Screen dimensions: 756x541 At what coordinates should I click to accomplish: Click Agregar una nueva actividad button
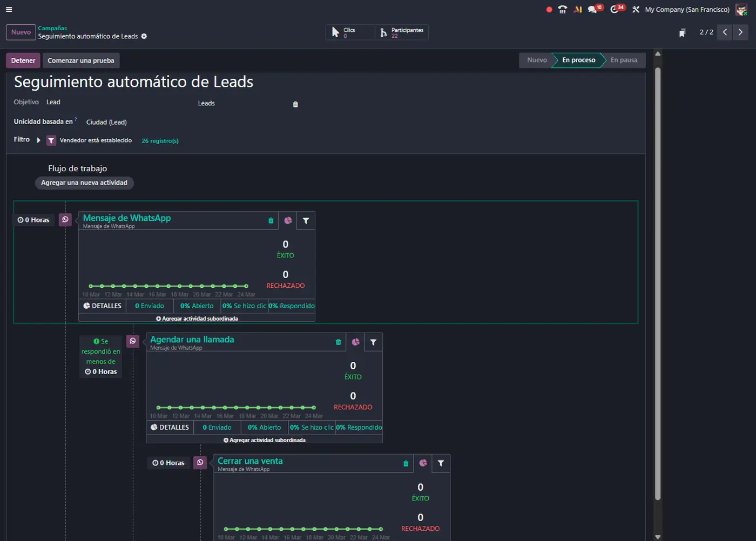click(x=84, y=183)
